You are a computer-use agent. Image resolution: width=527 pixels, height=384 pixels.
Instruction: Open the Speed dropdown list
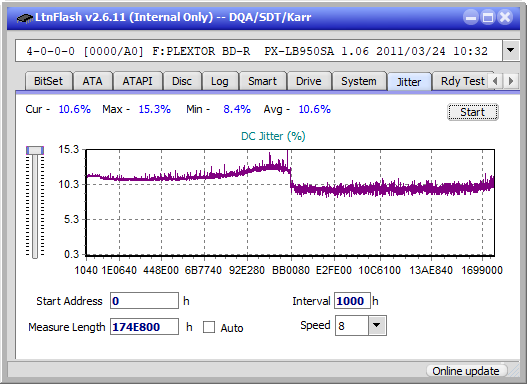click(377, 325)
